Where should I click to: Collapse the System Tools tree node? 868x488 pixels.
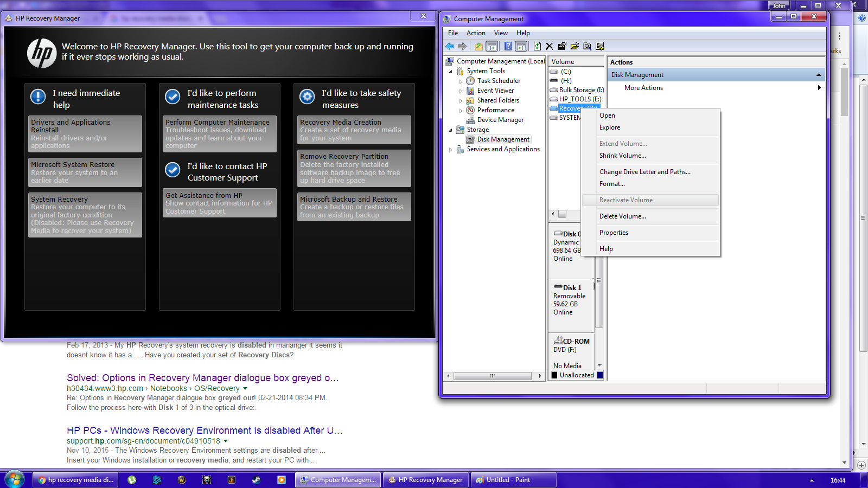pyautogui.click(x=450, y=72)
